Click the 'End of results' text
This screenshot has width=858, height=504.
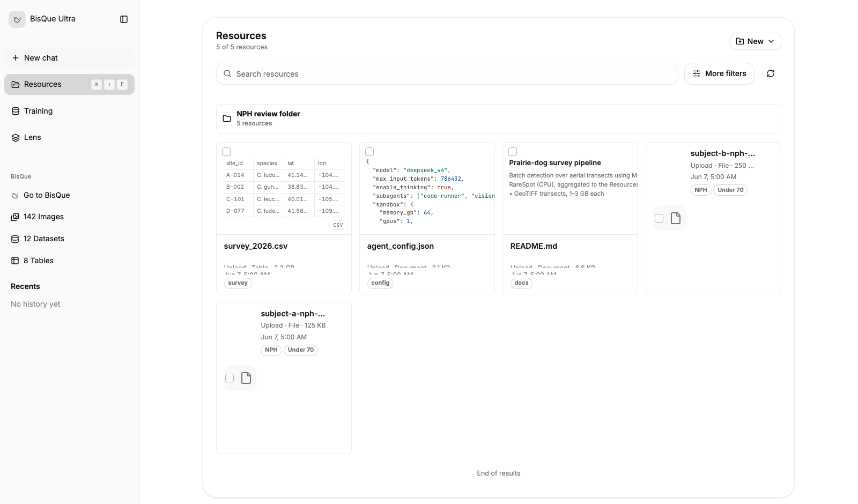499,473
